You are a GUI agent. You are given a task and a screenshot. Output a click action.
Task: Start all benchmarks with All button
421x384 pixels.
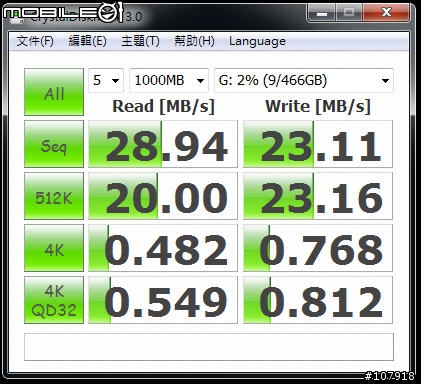[x=54, y=92]
